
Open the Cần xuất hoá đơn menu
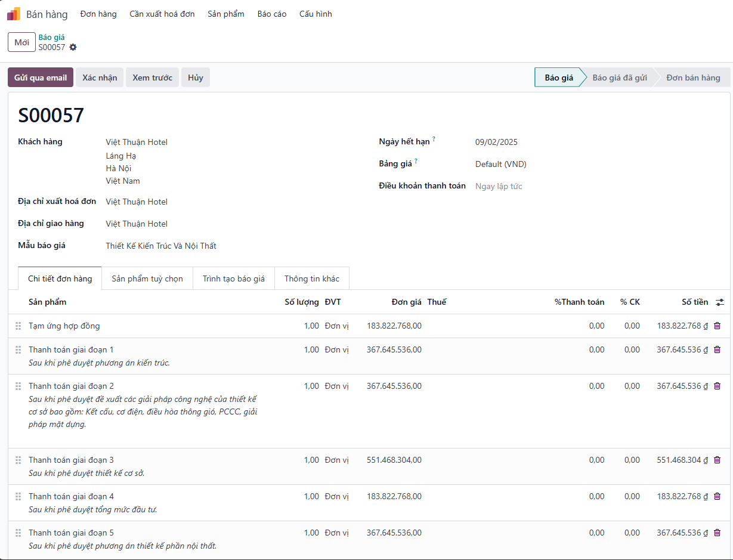[162, 14]
